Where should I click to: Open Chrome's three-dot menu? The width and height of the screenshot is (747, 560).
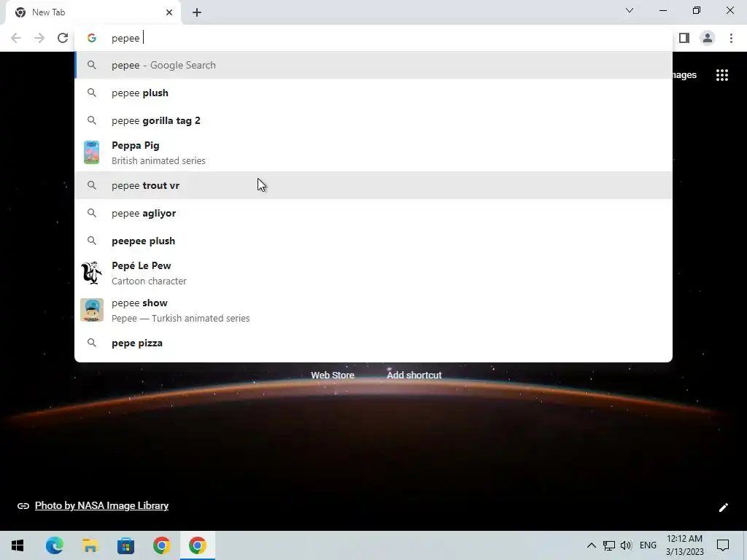(x=731, y=38)
